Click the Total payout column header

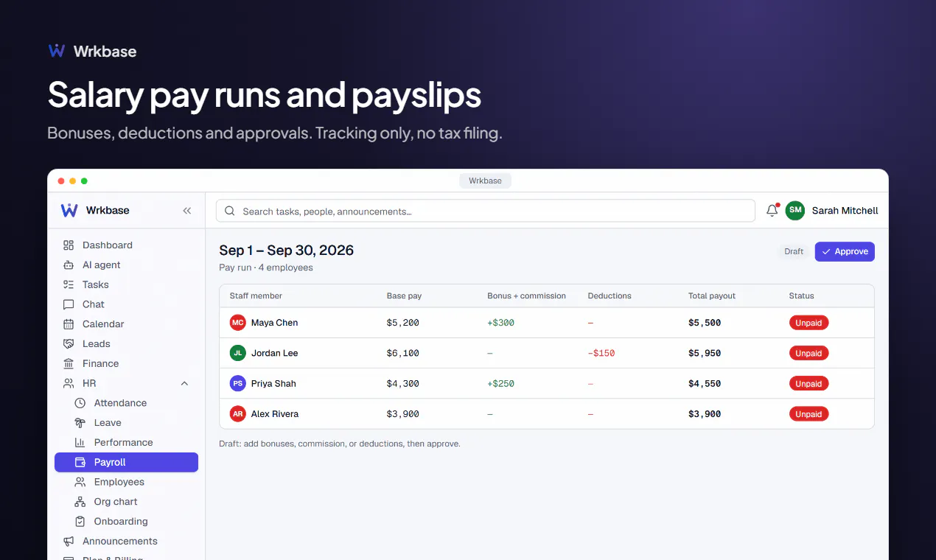click(x=712, y=296)
